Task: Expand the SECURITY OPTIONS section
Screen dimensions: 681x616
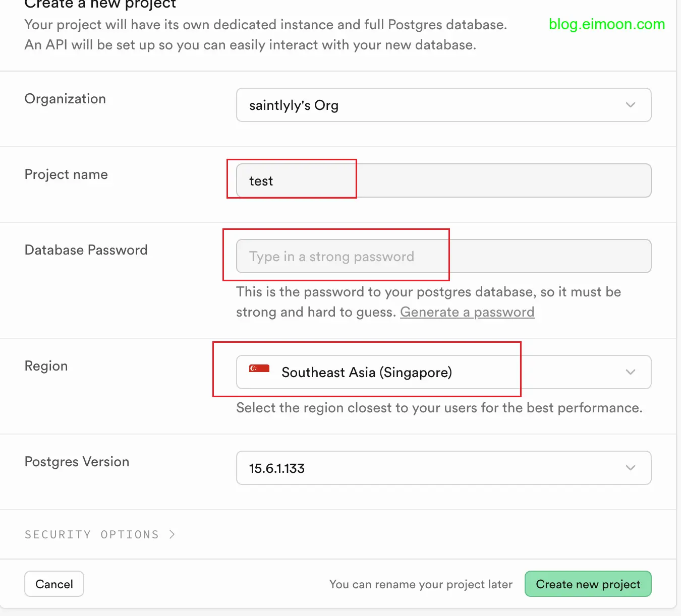Action: pos(92,534)
